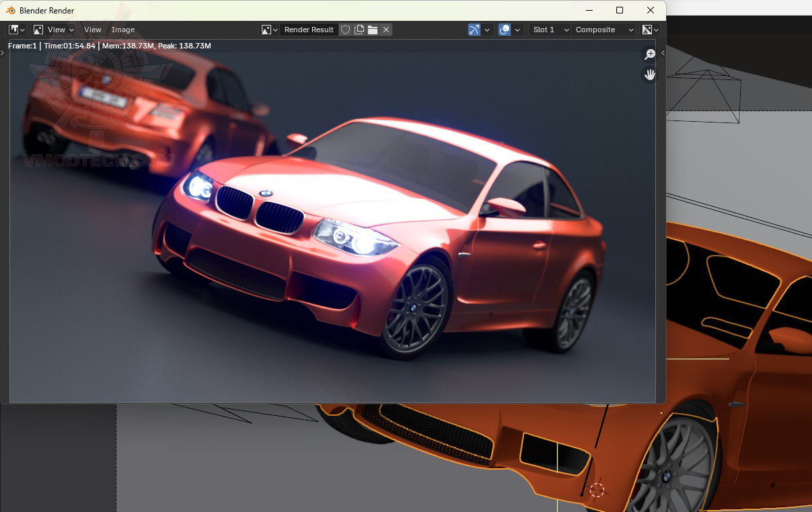This screenshot has height=512, width=812.
Task: Click the new image duplicate icon
Action: pyautogui.click(x=359, y=30)
